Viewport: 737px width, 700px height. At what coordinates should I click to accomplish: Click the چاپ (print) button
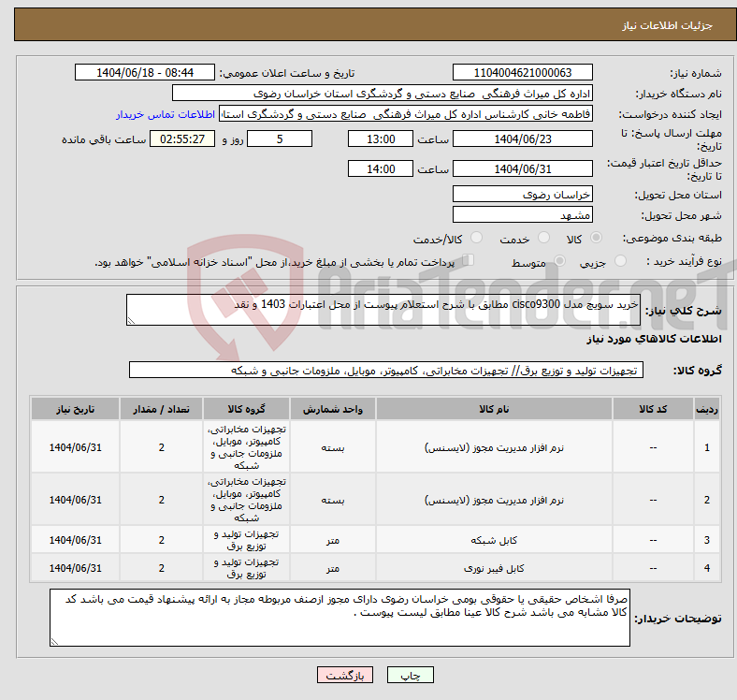click(410, 676)
